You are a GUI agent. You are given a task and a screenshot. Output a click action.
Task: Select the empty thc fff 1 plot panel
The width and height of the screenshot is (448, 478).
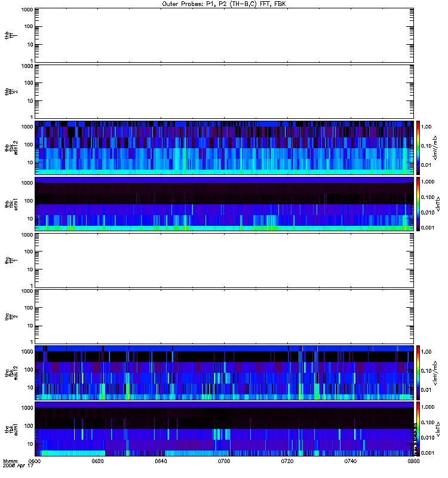pos(224,261)
